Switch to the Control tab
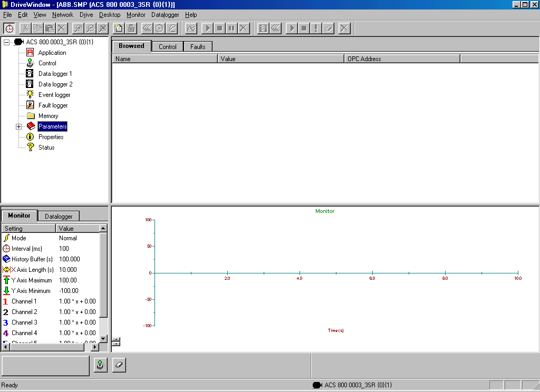The width and height of the screenshot is (540, 392). click(167, 47)
